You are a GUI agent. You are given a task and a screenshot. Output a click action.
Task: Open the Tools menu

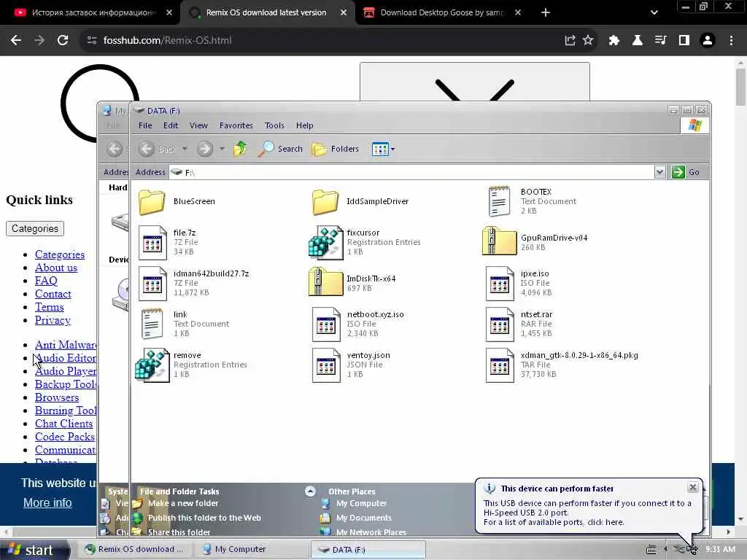274,125
